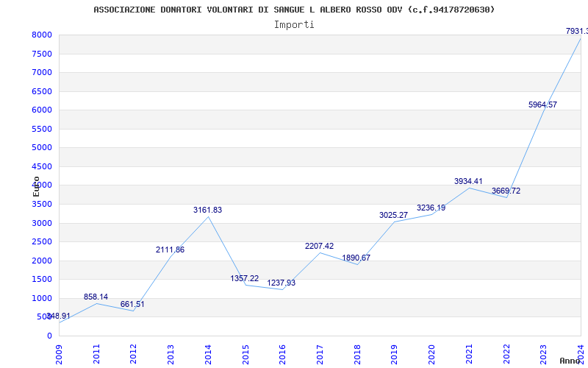Click the chart title text about ASSOCIAZIONE DONATORI
This screenshot has height=368, width=588.
pyautogui.click(x=294, y=10)
